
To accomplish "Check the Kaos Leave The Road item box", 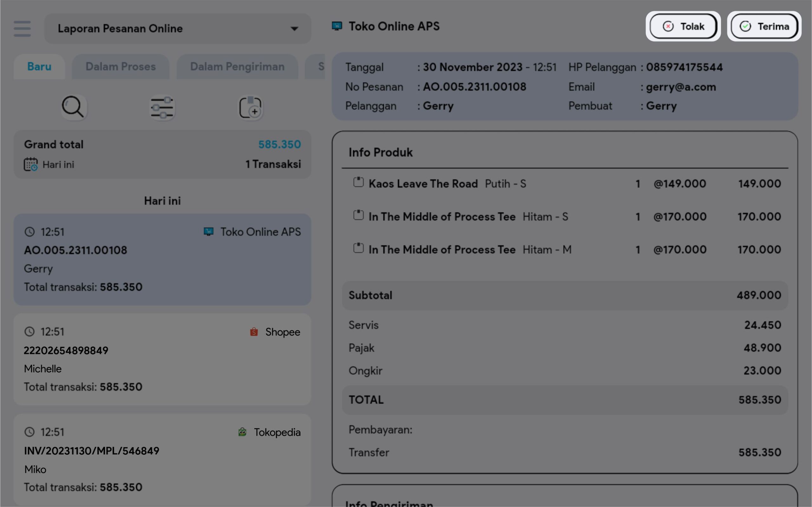I will click(358, 183).
